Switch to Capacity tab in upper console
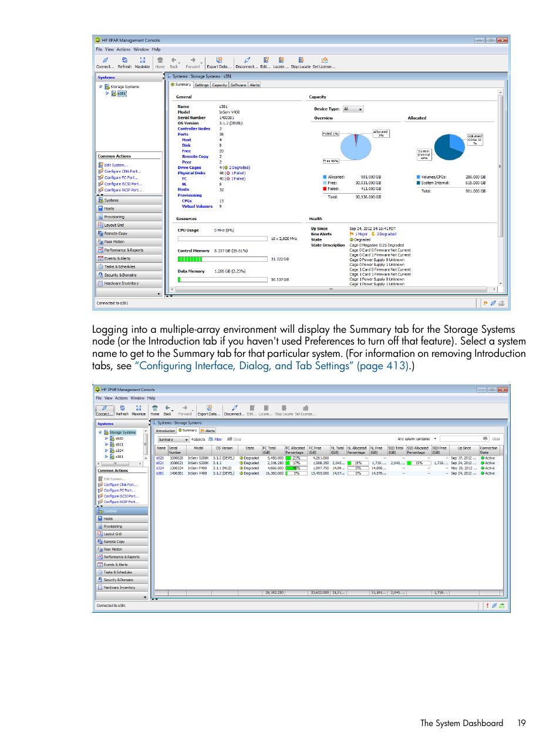Screen dimensions: 560x746 [220, 85]
